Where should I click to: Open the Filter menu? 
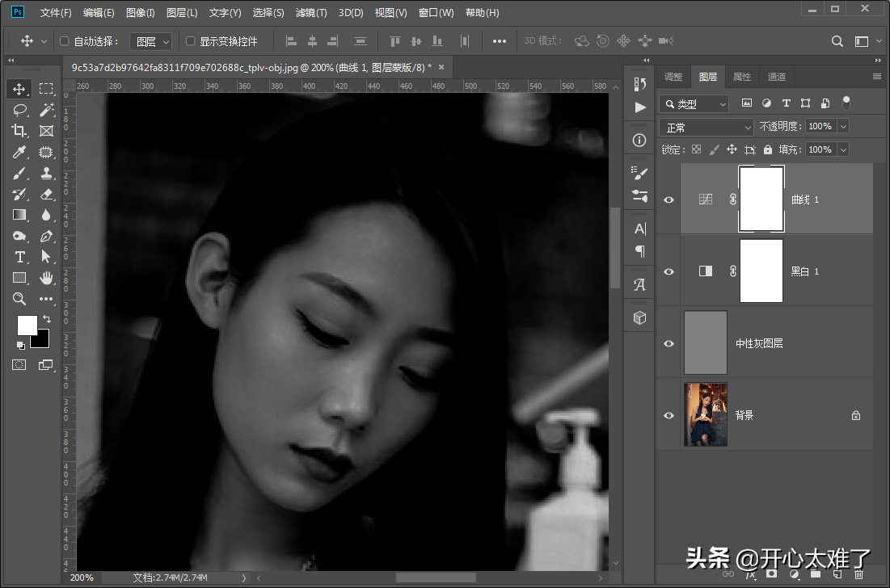(x=310, y=13)
